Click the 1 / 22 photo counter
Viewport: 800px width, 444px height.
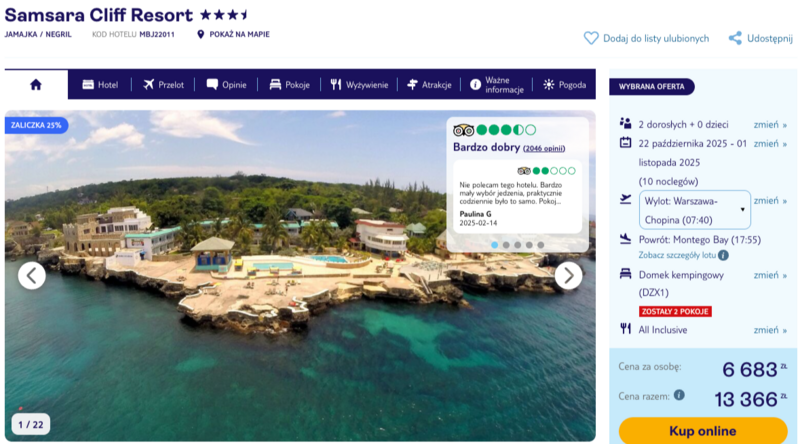(x=31, y=424)
